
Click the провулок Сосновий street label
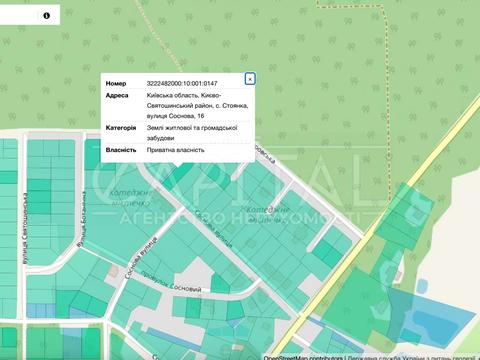tap(171, 281)
